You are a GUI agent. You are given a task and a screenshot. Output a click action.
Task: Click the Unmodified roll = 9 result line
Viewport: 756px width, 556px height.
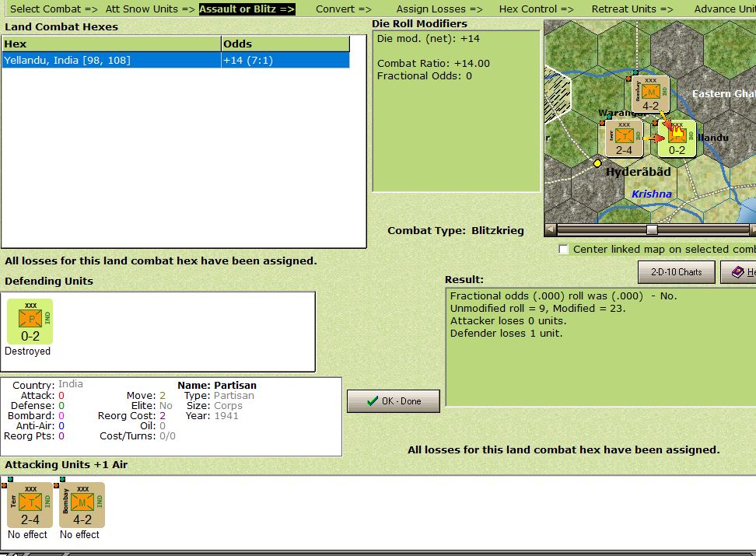[x=537, y=309]
